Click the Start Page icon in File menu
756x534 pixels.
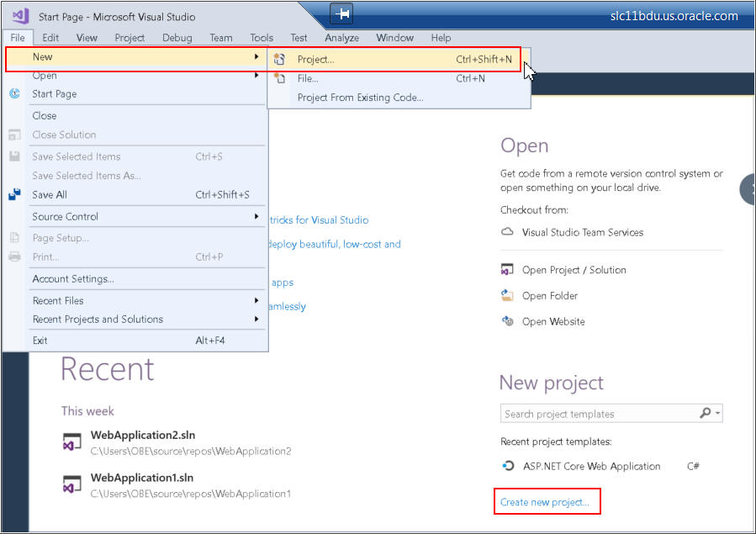[x=14, y=93]
